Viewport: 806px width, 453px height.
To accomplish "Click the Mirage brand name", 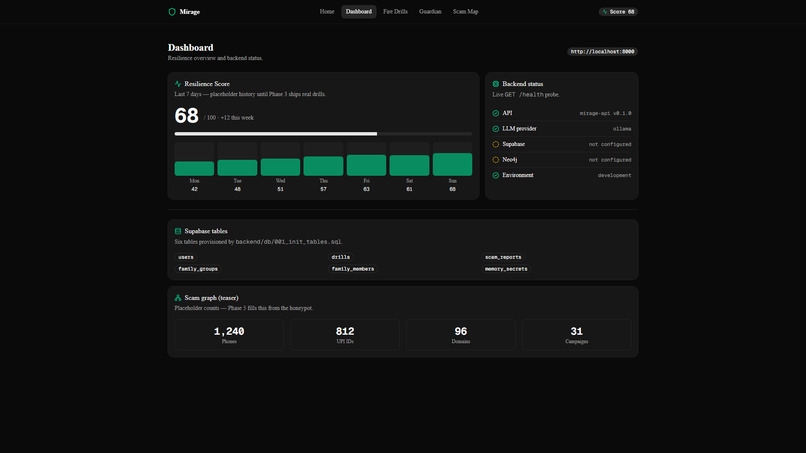I will tap(190, 12).
